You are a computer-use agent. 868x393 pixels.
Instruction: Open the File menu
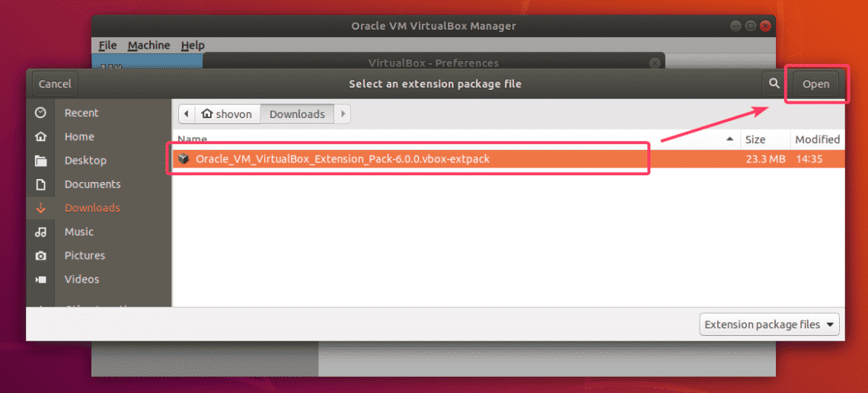coord(107,46)
